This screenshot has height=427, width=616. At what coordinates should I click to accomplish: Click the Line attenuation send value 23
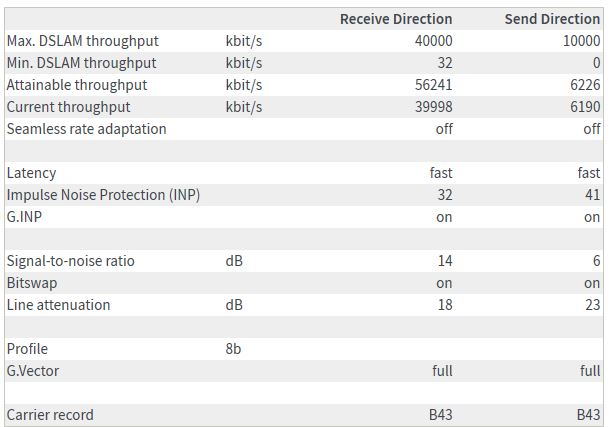coord(592,305)
